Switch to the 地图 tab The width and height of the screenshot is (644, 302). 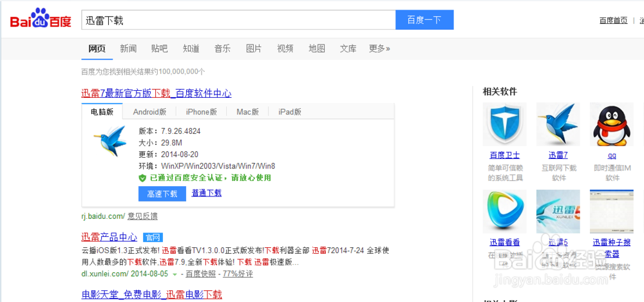click(317, 48)
